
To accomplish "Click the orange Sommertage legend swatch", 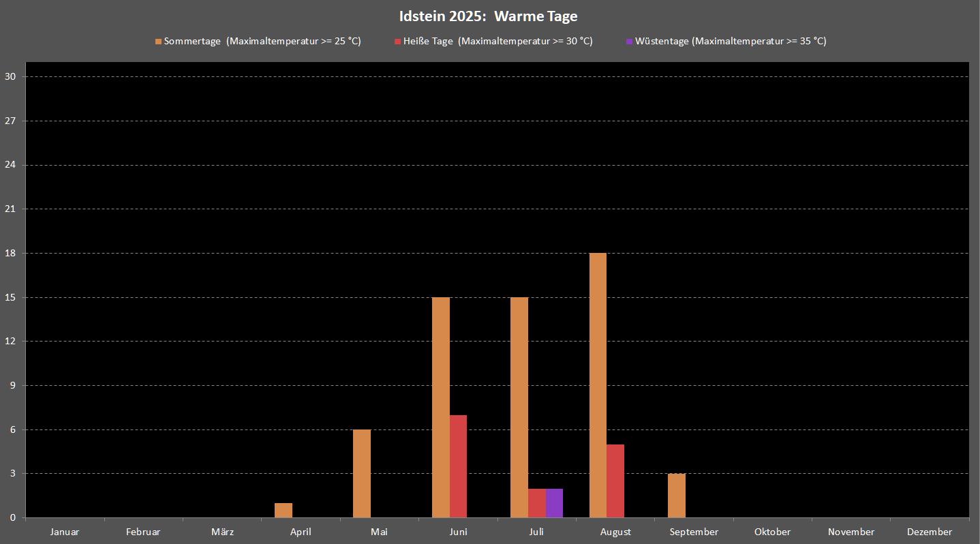I will coord(158,42).
